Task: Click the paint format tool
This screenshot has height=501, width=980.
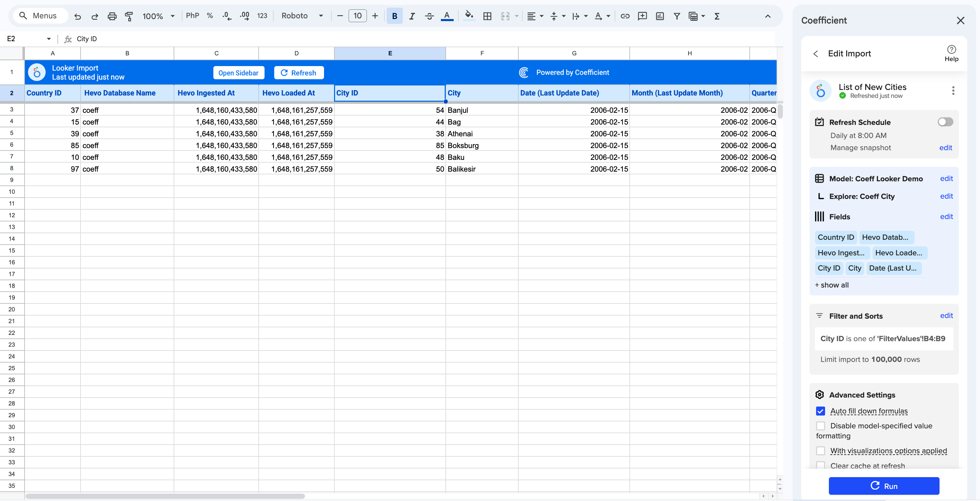Action: point(129,16)
